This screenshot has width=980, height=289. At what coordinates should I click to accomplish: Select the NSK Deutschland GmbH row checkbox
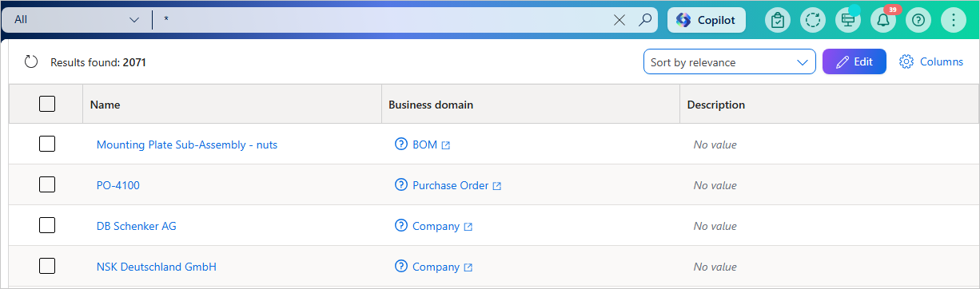click(x=47, y=266)
